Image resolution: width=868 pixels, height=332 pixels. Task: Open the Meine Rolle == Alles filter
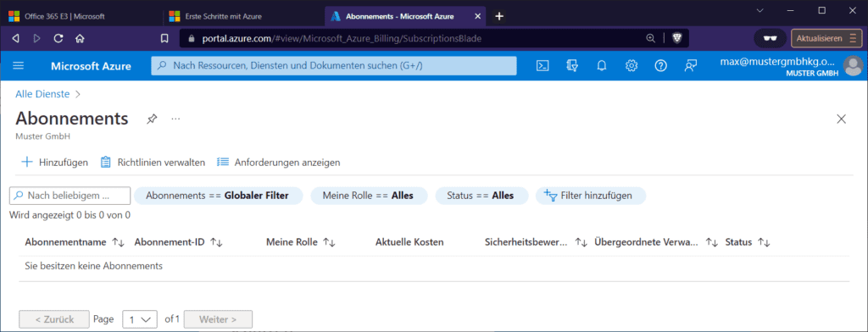[x=370, y=196]
